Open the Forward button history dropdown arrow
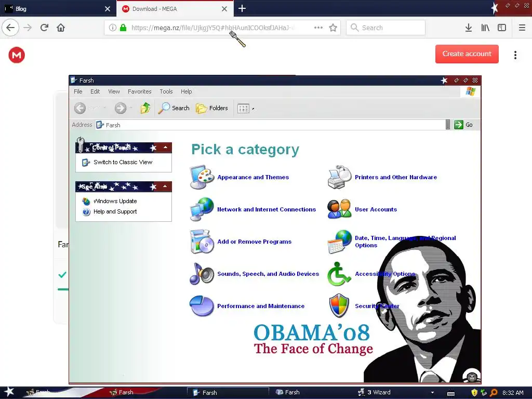This screenshot has width=532, height=399. click(x=131, y=108)
